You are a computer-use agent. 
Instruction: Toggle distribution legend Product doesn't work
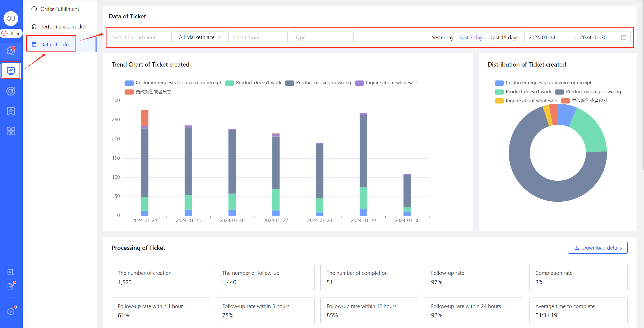[523, 92]
